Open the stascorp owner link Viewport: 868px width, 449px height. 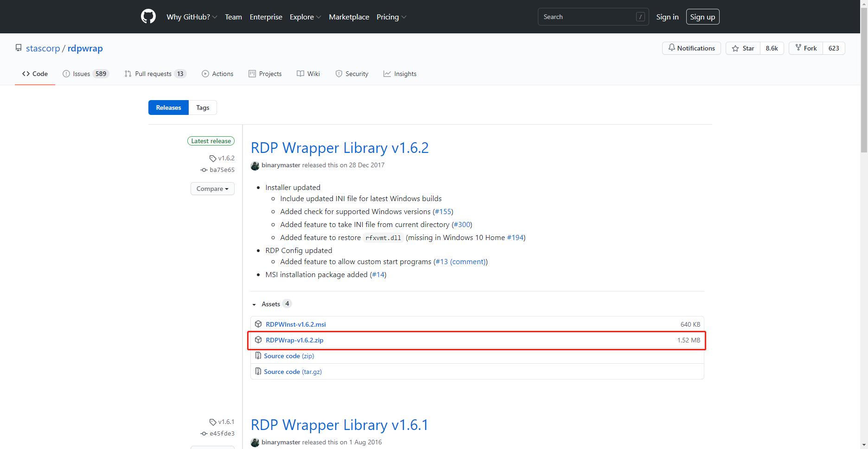(x=43, y=48)
